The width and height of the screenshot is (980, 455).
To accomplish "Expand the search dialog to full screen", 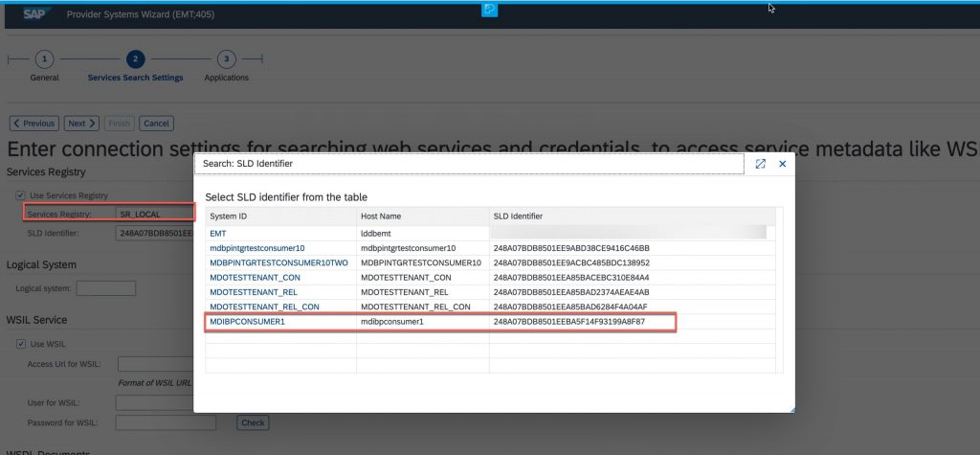I will (x=761, y=164).
